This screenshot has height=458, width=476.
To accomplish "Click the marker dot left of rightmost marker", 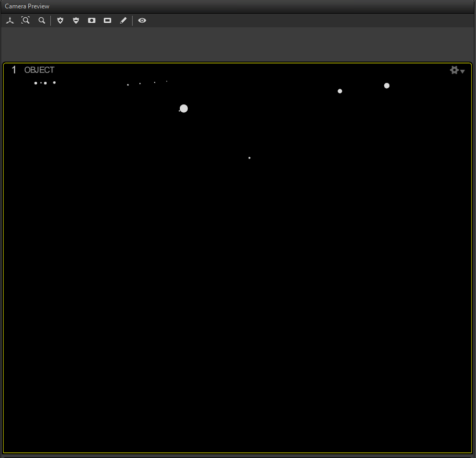I will [x=340, y=91].
